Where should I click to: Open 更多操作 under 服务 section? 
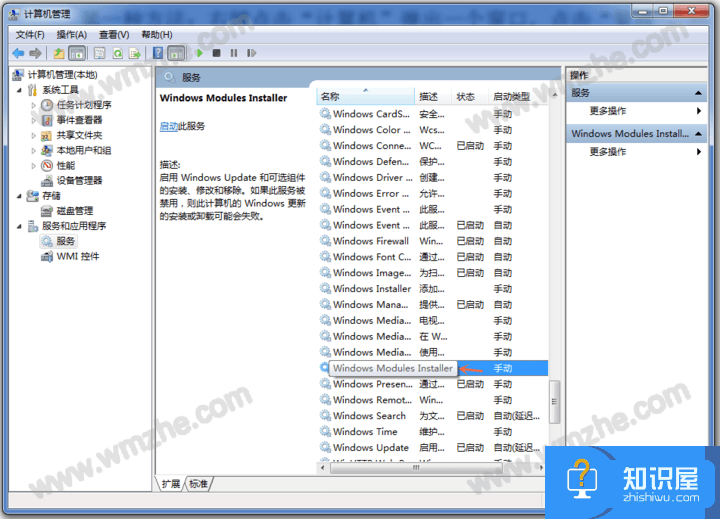608,111
